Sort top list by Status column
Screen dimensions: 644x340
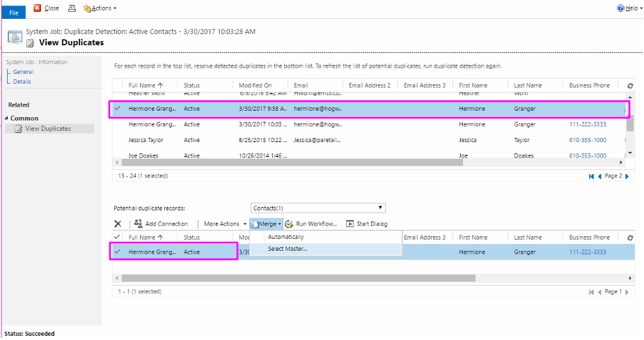click(191, 85)
